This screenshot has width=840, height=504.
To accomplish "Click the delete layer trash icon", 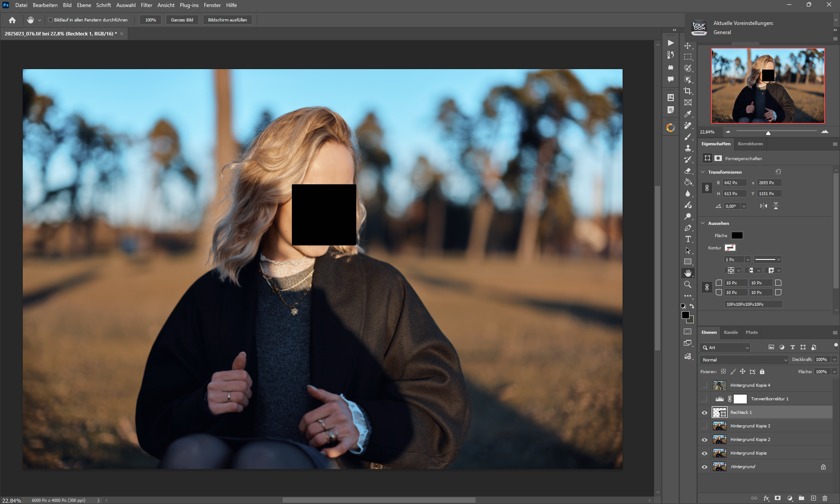I will coord(825,498).
